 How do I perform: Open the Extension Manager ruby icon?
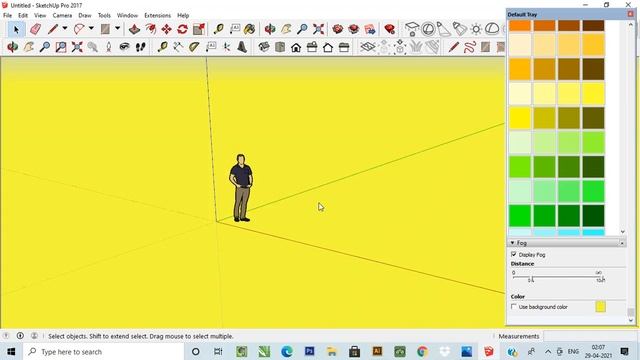pos(390,29)
